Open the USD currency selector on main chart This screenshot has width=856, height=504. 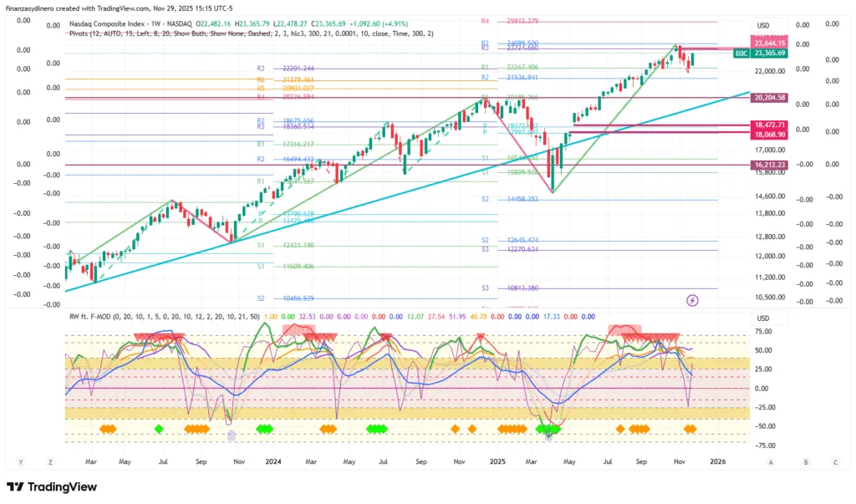click(x=762, y=26)
